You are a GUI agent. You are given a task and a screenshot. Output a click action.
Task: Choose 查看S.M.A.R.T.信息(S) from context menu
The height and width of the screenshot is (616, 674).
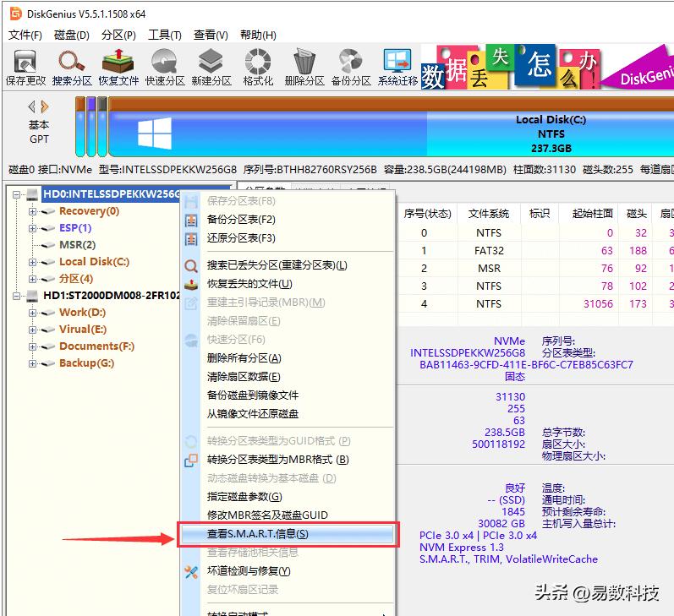257,534
